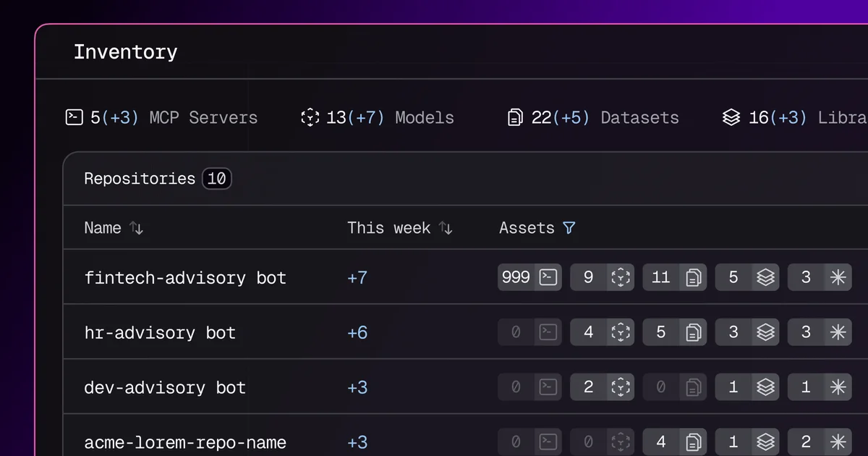Click the datasets badge showing 5 on hr-advisory bot
868x456 pixels.
(x=674, y=332)
